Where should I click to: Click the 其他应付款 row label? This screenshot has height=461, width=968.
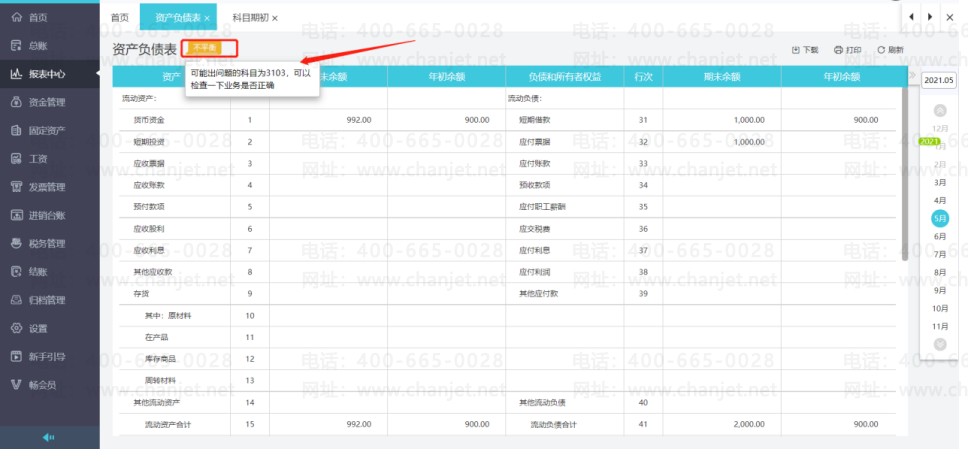coord(538,294)
